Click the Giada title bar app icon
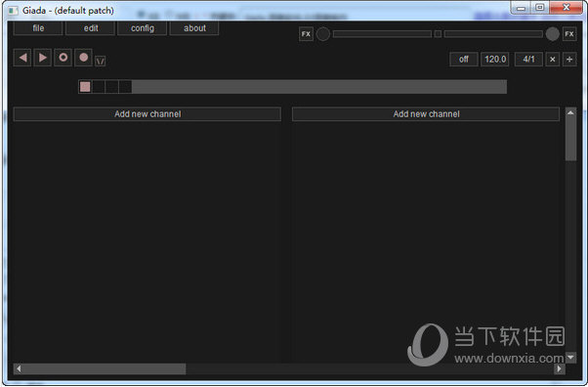 tap(13, 11)
